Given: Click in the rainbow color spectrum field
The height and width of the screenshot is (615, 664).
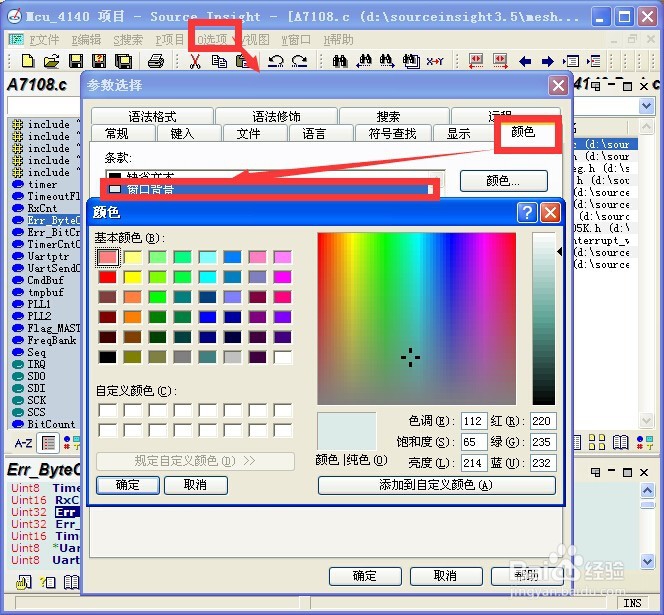Looking at the screenshot, I should click(417, 319).
